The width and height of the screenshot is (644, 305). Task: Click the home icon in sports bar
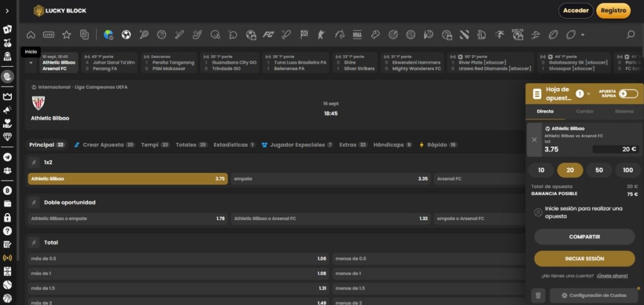coord(31,35)
